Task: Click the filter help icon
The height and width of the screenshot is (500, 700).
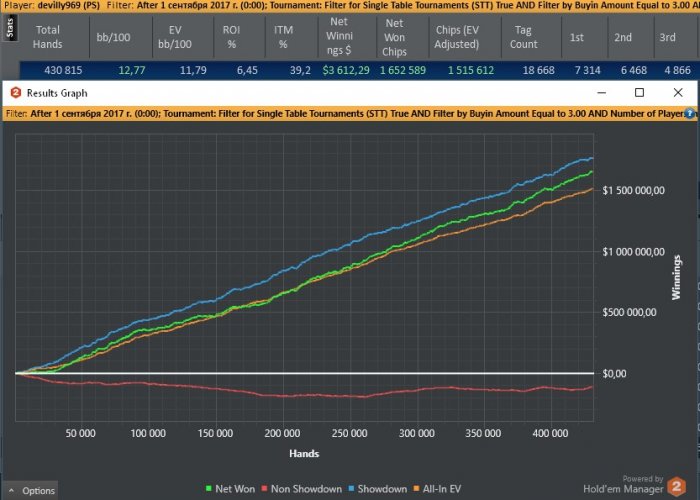Action: pos(690,114)
